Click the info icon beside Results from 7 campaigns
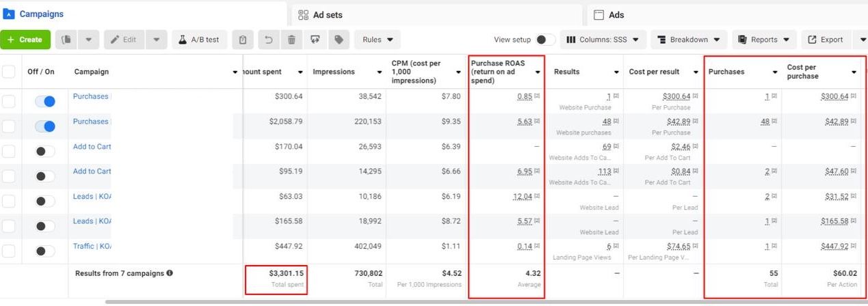 pyautogui.click(x=170, y=273)
